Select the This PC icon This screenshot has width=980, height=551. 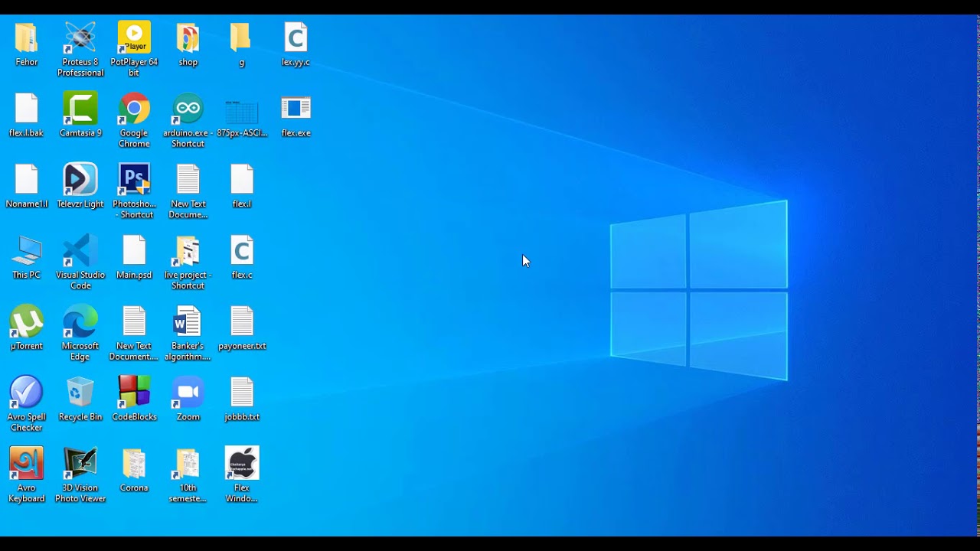pos(27,251)
